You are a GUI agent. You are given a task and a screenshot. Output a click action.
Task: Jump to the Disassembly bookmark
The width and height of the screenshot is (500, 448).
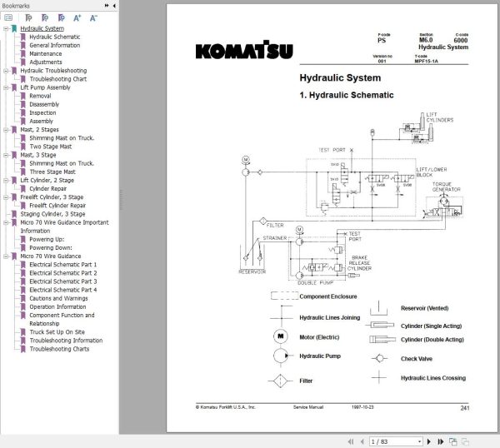(44, 104)
